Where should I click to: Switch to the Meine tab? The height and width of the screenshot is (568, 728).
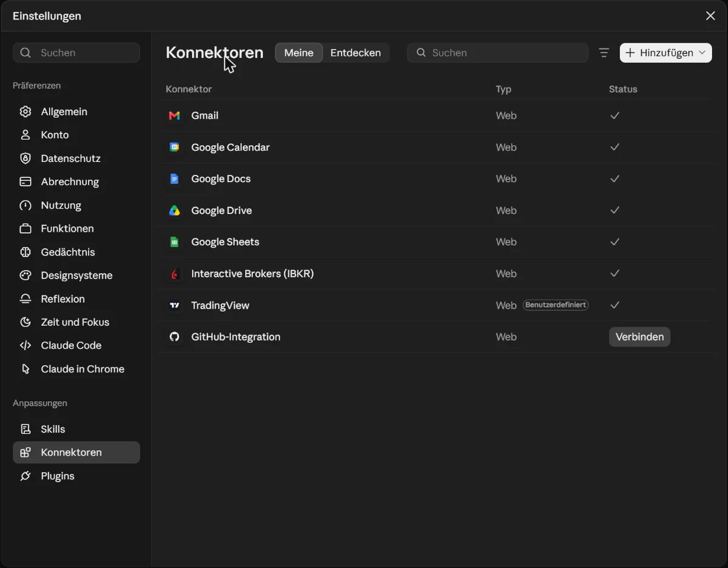[298, 53]
